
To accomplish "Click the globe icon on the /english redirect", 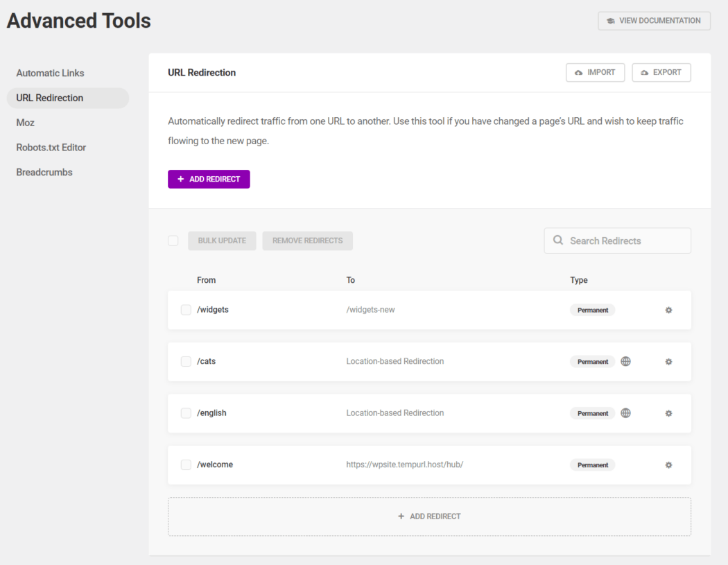I will coord(625,412).
